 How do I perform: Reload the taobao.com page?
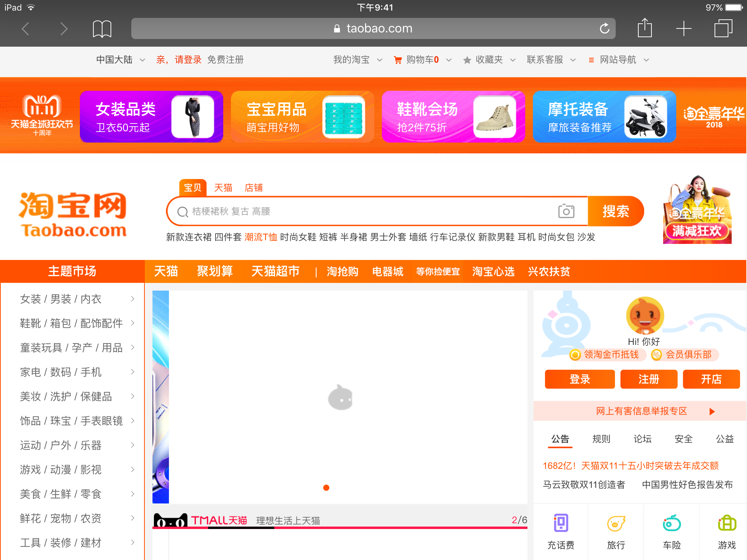tap(604, 28)
